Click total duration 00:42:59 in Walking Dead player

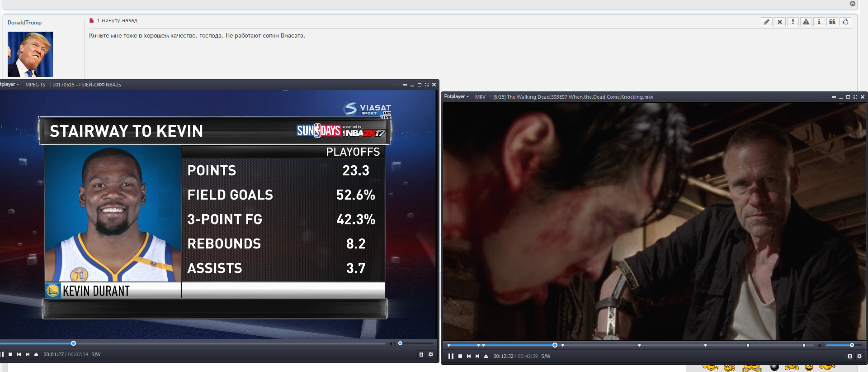click(x=528, y=356)
